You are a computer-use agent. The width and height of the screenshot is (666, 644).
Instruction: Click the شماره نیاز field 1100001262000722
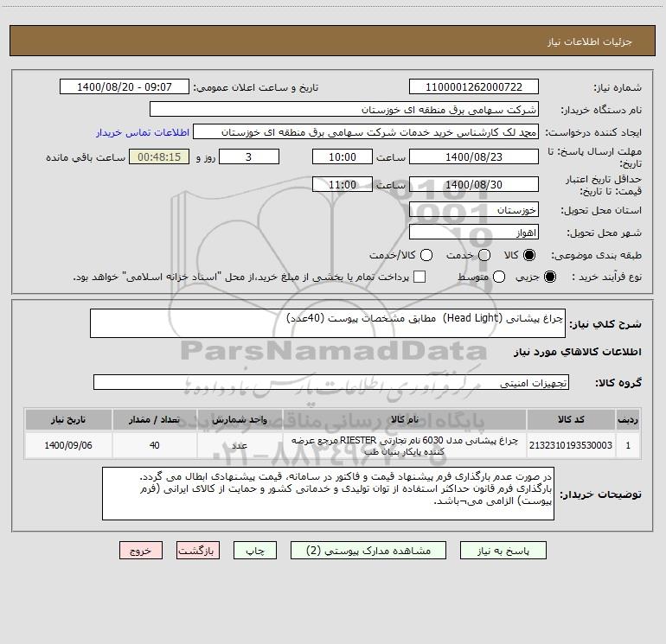pyautogui.click(x=474, y=86)
